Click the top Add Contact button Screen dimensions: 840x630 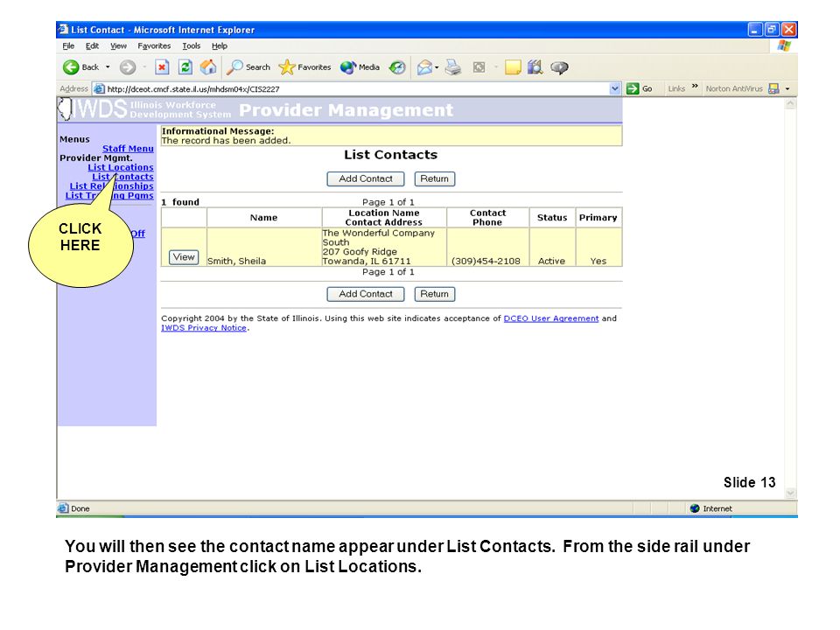(x=366, y=178)
